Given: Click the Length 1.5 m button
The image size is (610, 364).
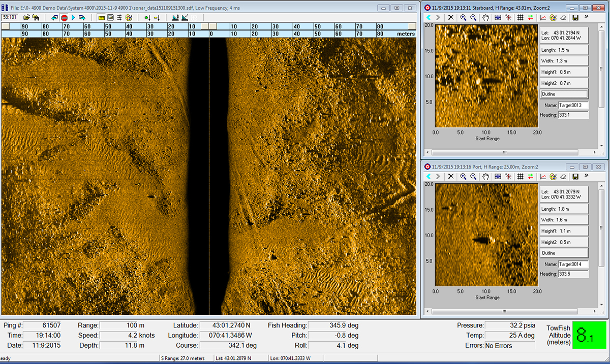Looking at the screenshot, I should [564, 50].
